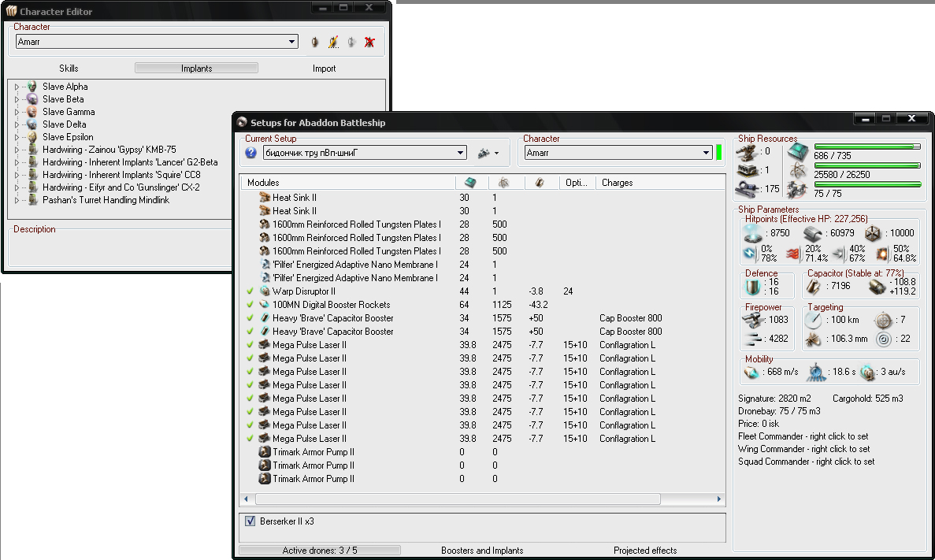Click the Projected effects tab button
The image size is (935, 560).
pos(644,551)
